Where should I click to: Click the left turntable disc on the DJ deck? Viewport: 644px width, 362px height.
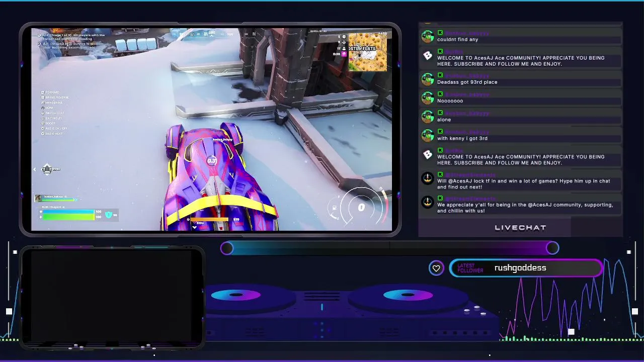[236, 295]
